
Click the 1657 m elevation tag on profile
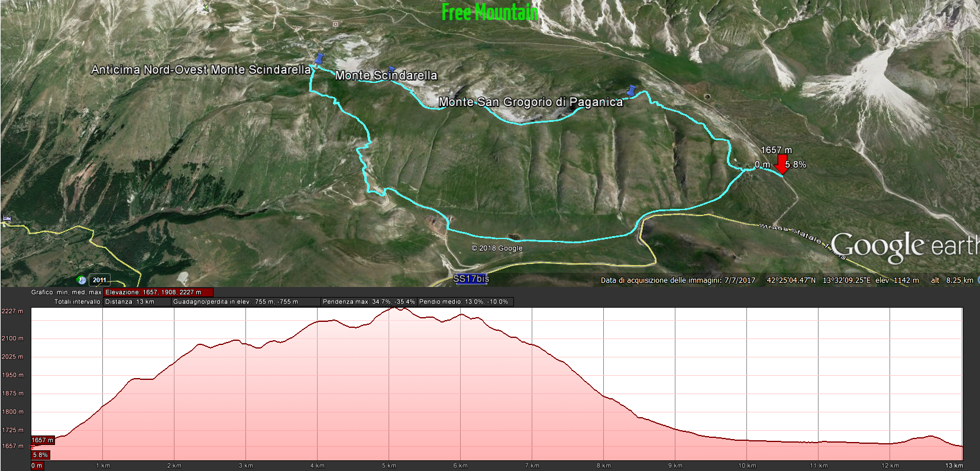[43, 440]
